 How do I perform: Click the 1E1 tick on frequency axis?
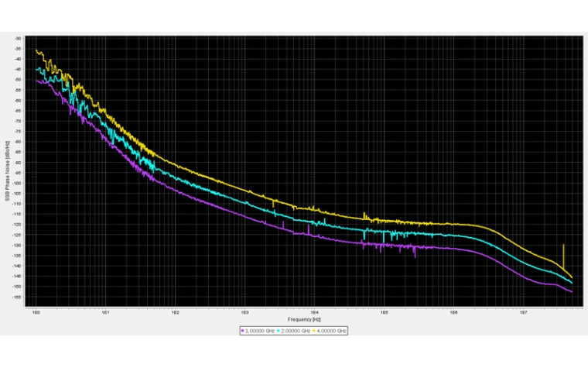tap(105, 314)
